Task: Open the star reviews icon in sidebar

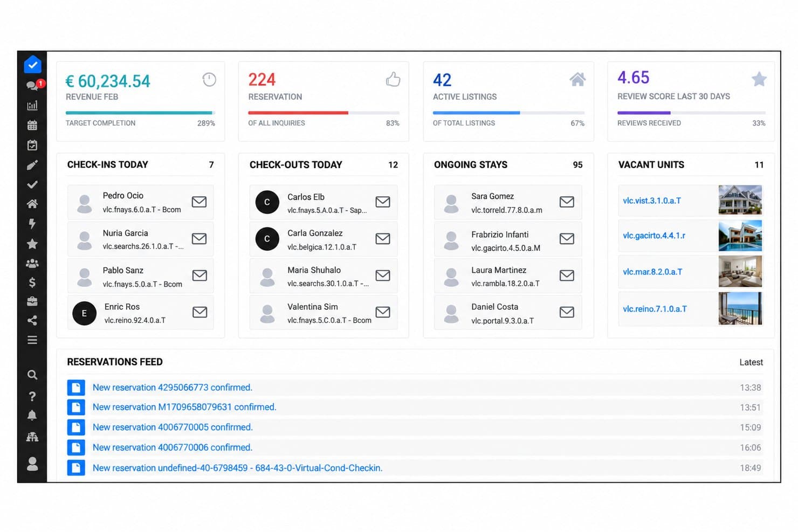Action: 32,244
